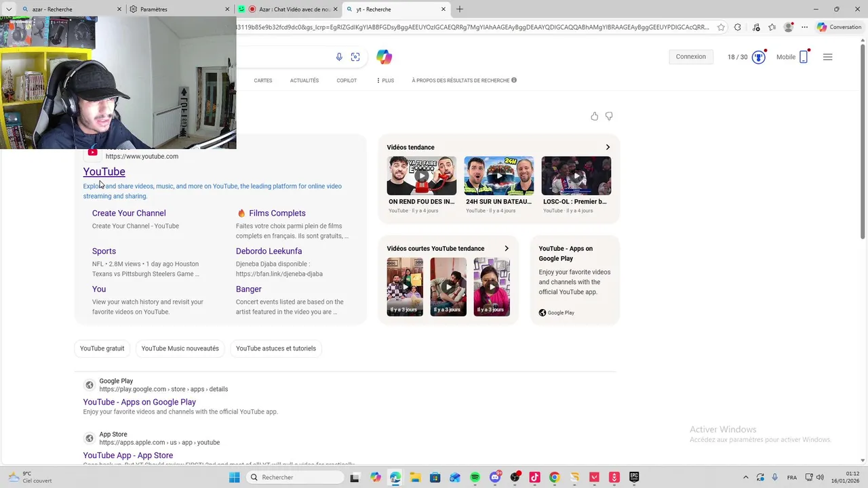Click the Connexion button
Screen dimensions: 868x488
(x=691, y=57)
